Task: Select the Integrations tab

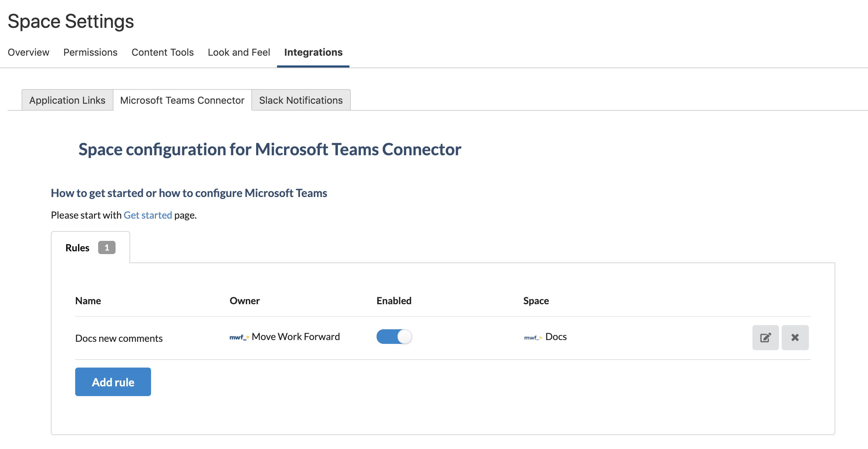Action: coord(313,52)
